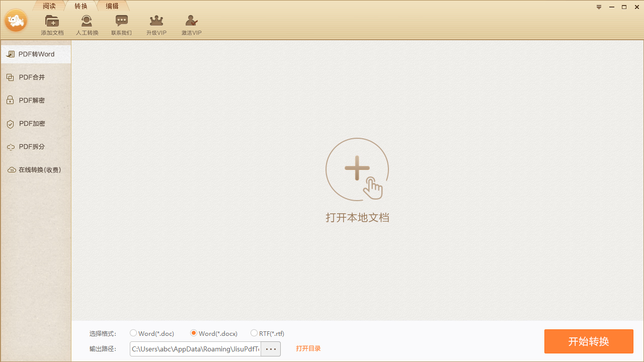This screenshot has height=362, width=644.
Task: Select PDF合并 in the sidebar
Action: [x=31, y=77]
